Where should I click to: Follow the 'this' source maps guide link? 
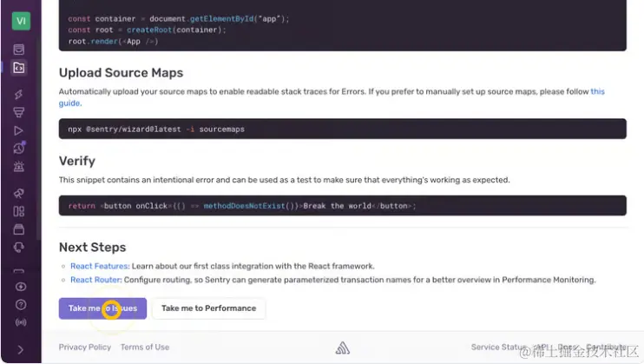pyautogui.click(x=598, y=91)
